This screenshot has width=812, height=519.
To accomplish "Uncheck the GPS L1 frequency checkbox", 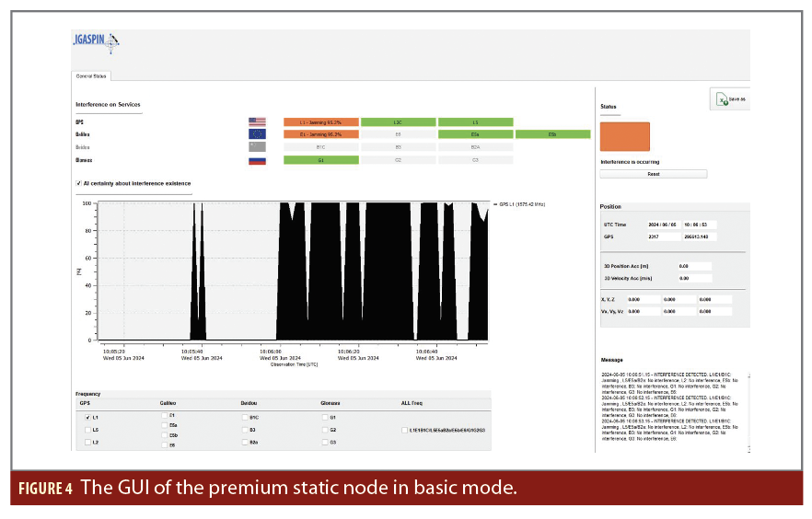I will pyautogui.click(x=87, y=418).
